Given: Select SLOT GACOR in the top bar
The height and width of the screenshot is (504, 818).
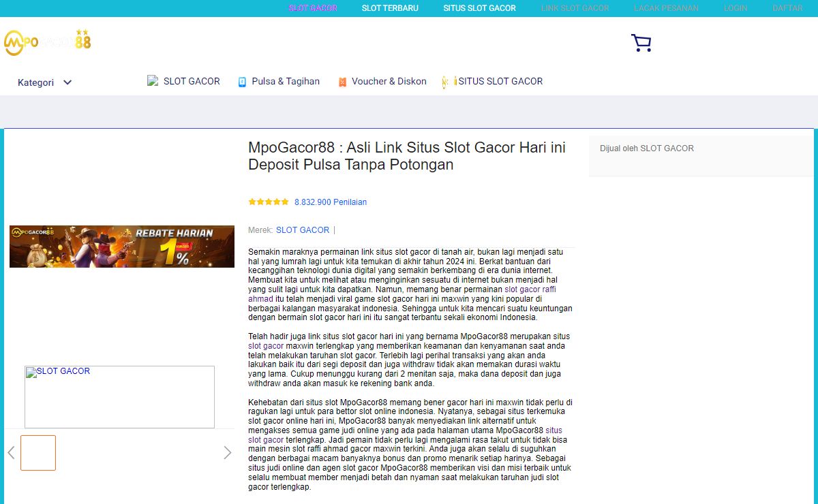Looking at the screenshot, I should [313, 8].
